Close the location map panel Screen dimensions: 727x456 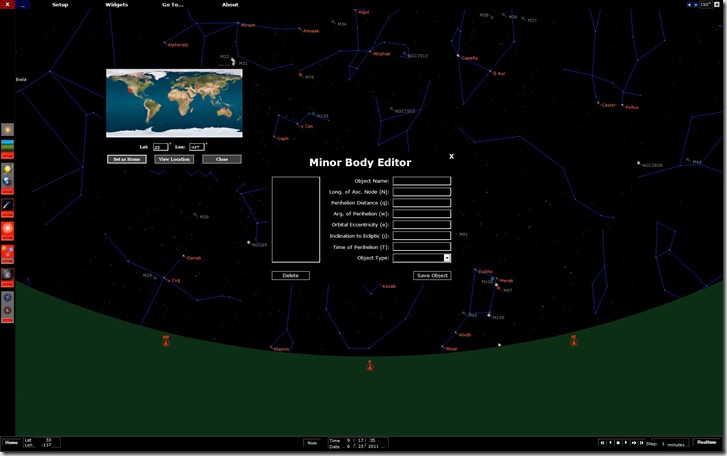click(x=222, y=159)
